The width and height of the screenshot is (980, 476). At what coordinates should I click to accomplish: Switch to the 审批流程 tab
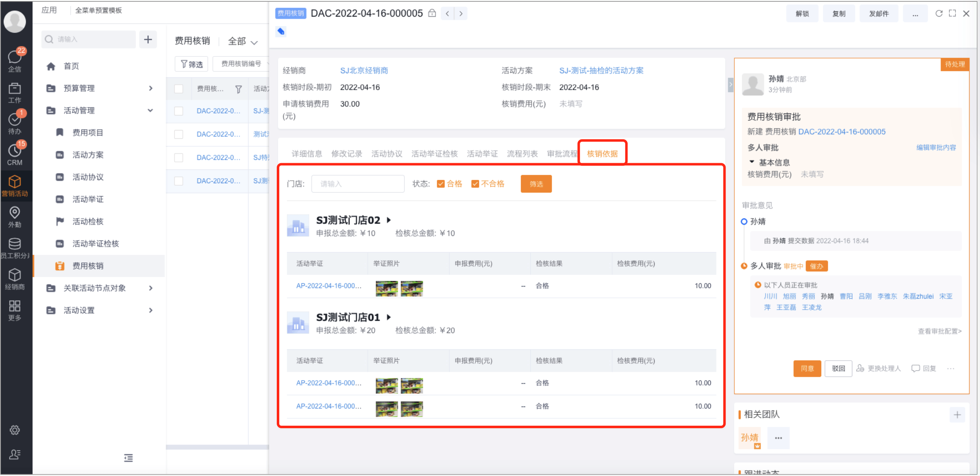(x=562, y=154)
